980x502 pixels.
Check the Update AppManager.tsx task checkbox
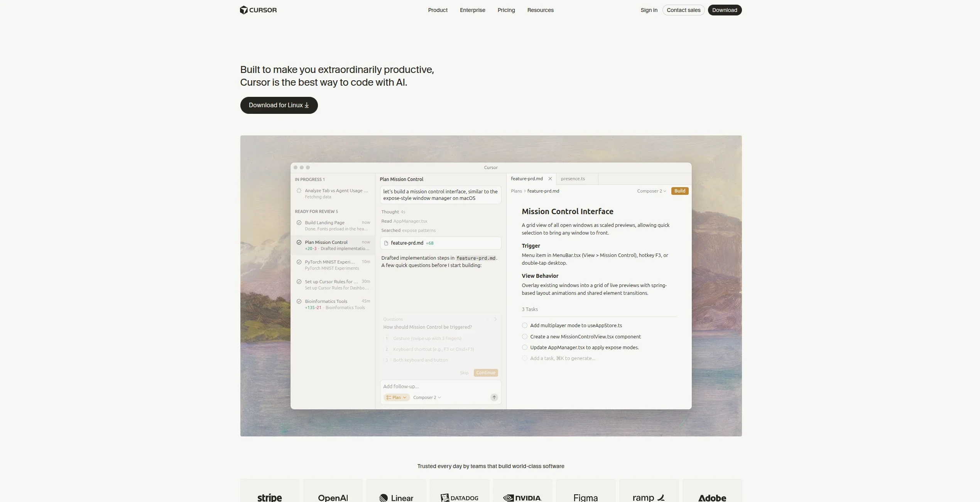pos(524,347)
